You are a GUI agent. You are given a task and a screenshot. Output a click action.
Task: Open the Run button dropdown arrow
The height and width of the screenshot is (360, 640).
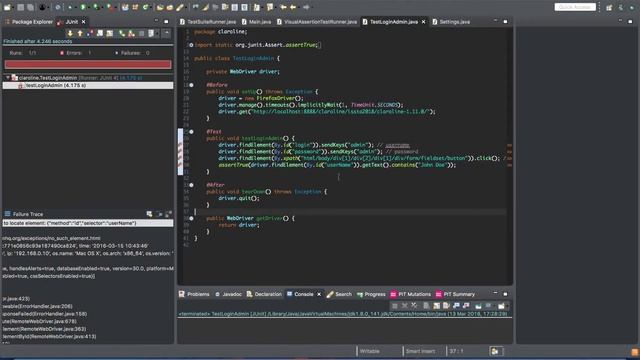coord(89,7)
